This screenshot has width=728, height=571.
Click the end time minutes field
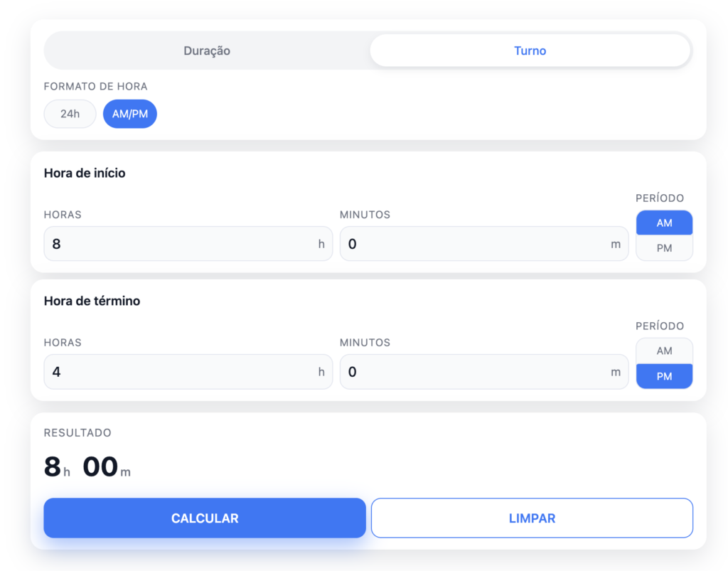point(484,371)
